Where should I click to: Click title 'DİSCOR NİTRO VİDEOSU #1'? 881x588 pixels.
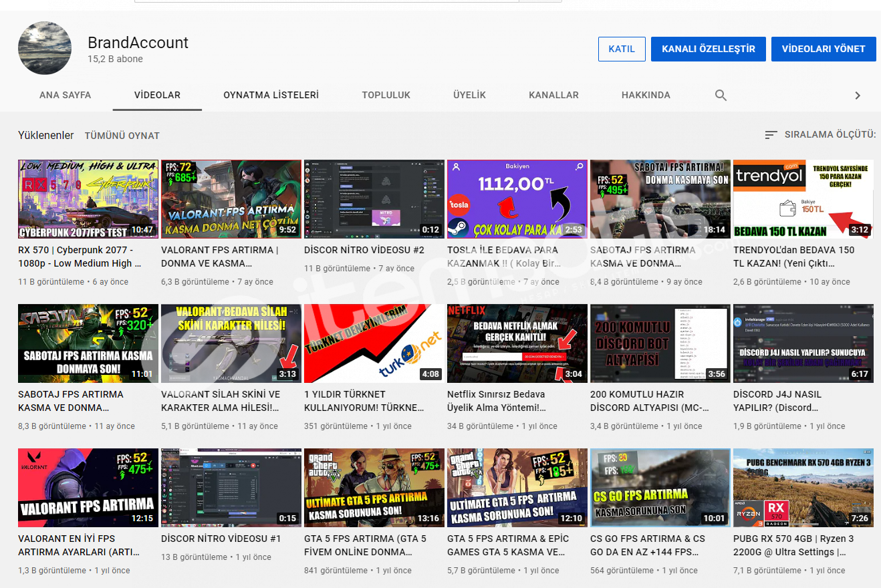tap(221, 539)
